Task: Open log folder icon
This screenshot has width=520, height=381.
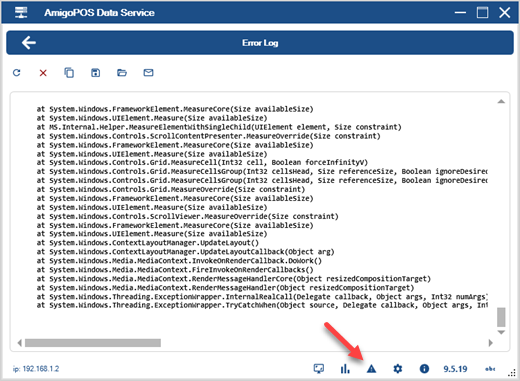Action: pyautogui.click(x=122, y=73)
